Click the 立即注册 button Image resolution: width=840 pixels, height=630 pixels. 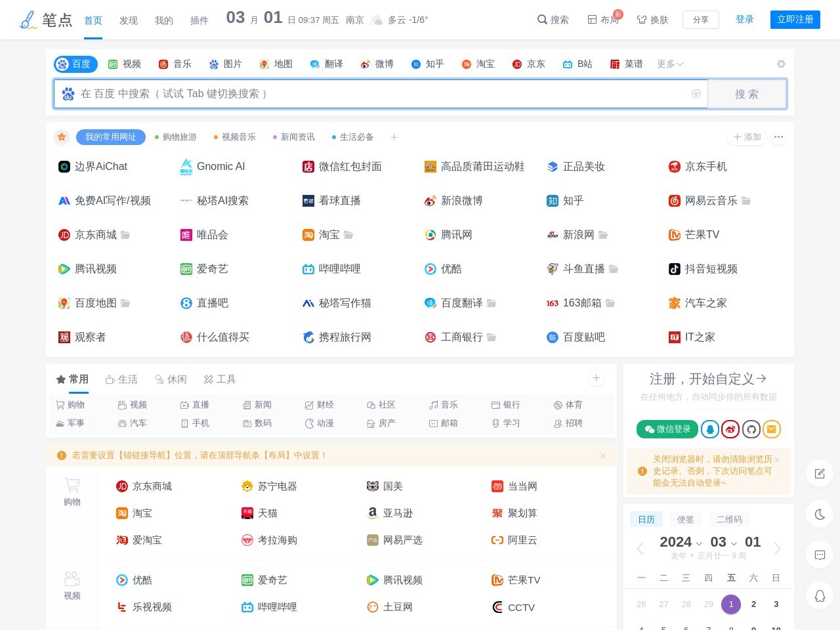[x=795, y=20]
